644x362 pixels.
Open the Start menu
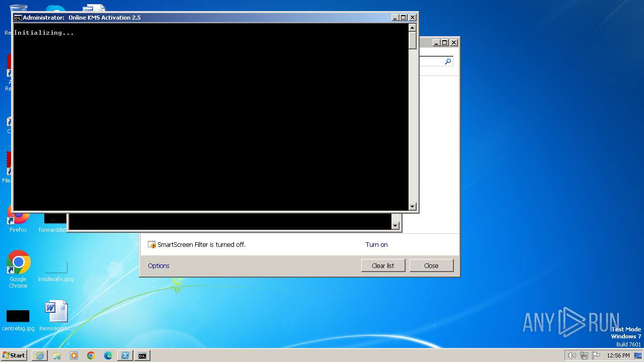14,355
